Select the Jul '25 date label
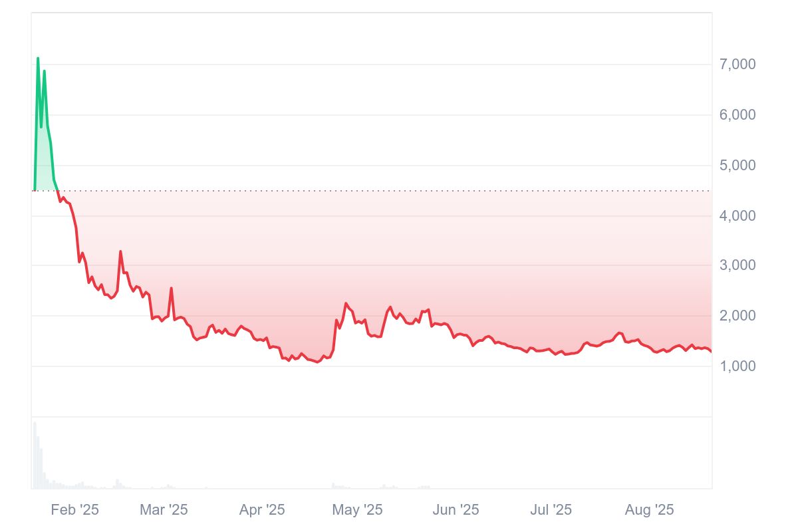The width and height of the screenshot is (798, 532). [551, 510]
